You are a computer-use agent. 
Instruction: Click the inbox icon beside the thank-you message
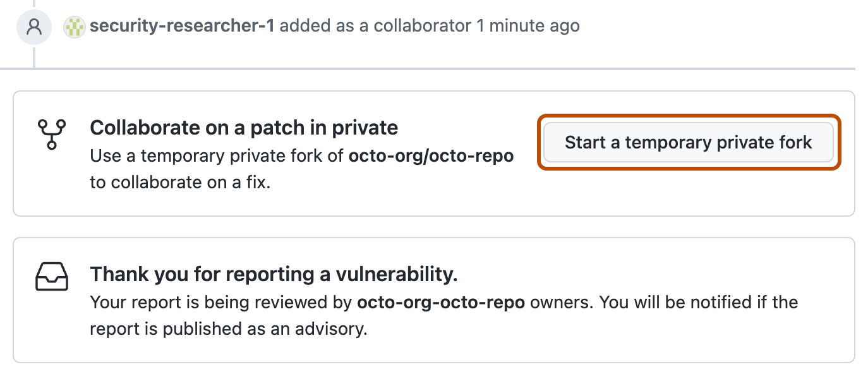point(51,276)
